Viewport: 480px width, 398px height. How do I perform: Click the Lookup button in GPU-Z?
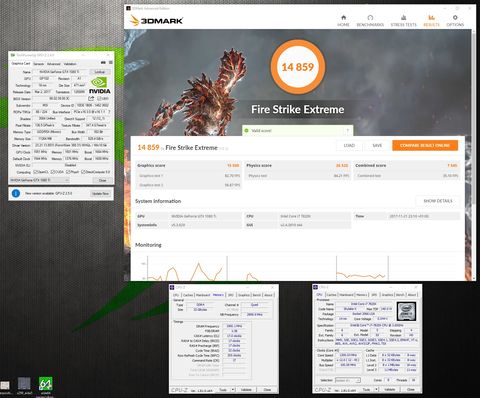(x=100, y=72)
